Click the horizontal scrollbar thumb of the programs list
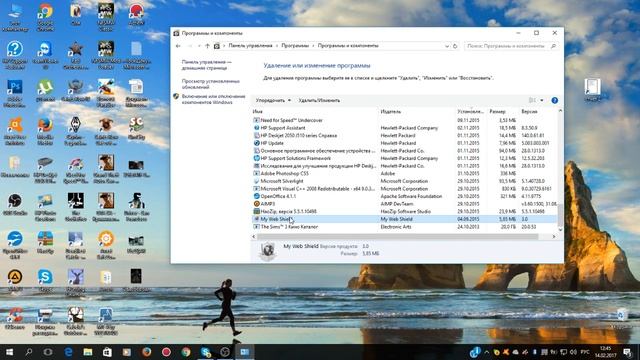The image size is (640, 360). 398,237
